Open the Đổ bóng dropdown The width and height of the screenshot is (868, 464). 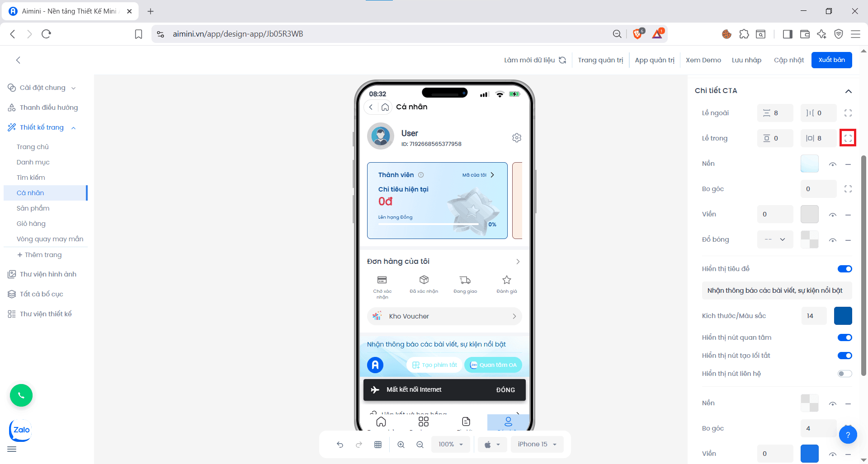coord(775,239)
